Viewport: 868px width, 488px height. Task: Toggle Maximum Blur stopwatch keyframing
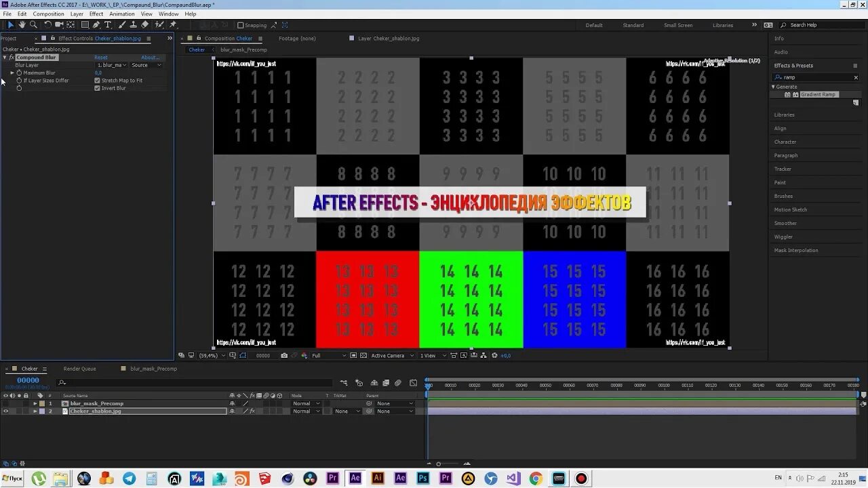coord(20,73)
